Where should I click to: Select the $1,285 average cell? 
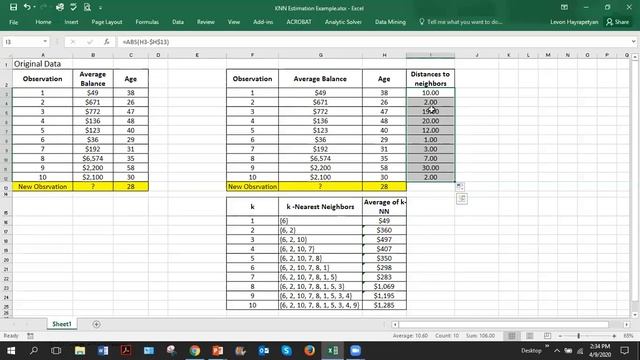click(384, 305)
